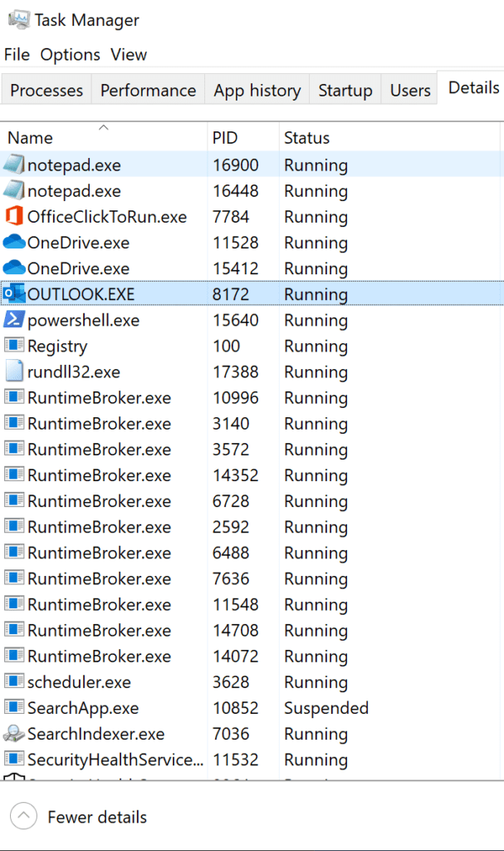Select powershell.exe process name
Viewport: 504px width, 851px height.
84,320
